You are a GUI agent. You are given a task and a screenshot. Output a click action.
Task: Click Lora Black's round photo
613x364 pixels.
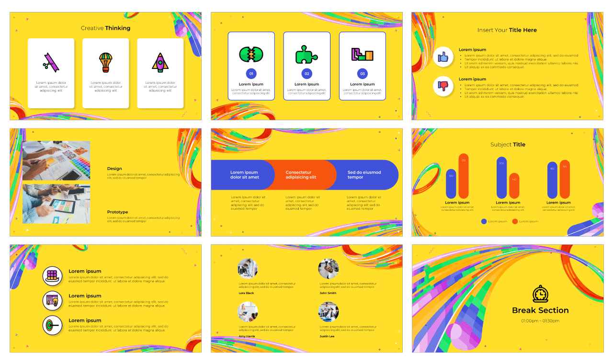tap(248, 269)
